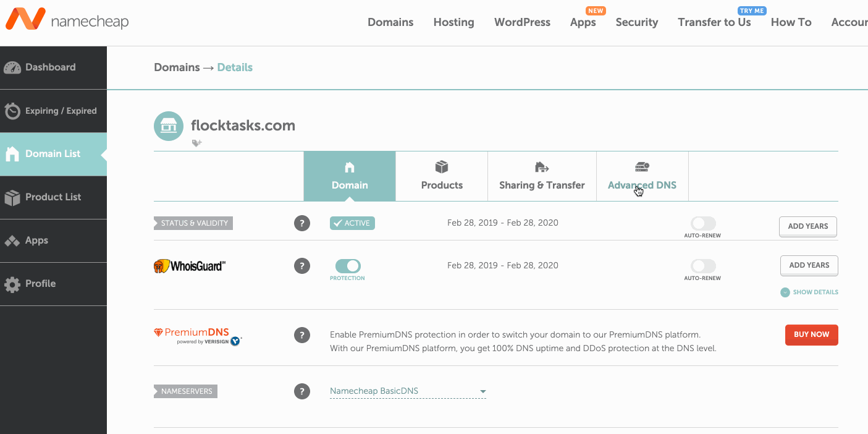Click Status & Validity date range text
Image resolution: width=868 pixels, height=434 pixels.
pyautogui.click(x=503, y=223)
